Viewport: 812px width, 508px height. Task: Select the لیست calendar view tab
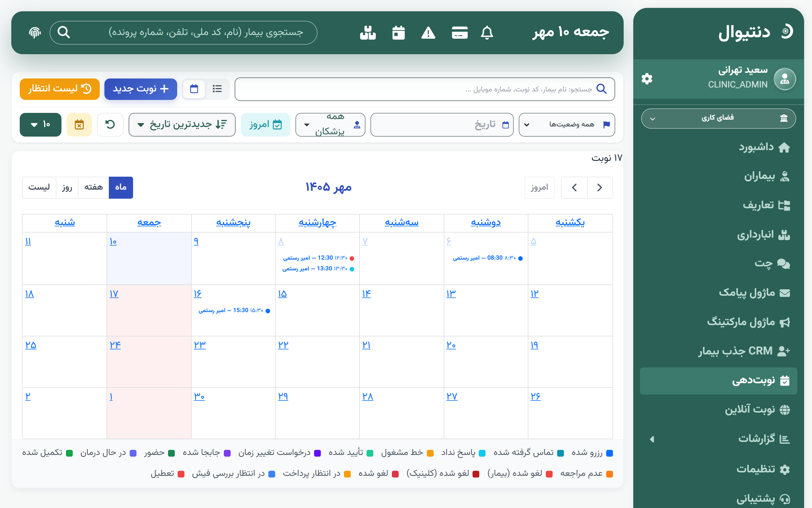click(39, 187)
